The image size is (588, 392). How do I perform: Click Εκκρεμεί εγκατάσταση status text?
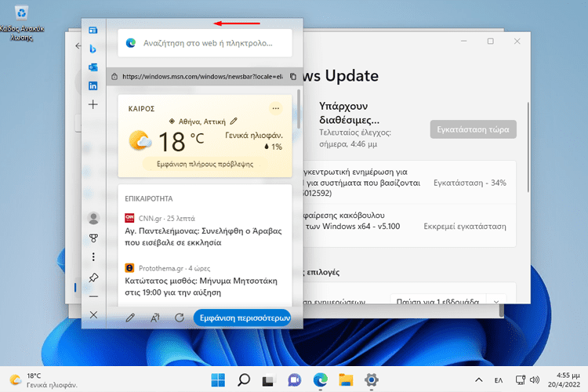[x=465, y=227]
